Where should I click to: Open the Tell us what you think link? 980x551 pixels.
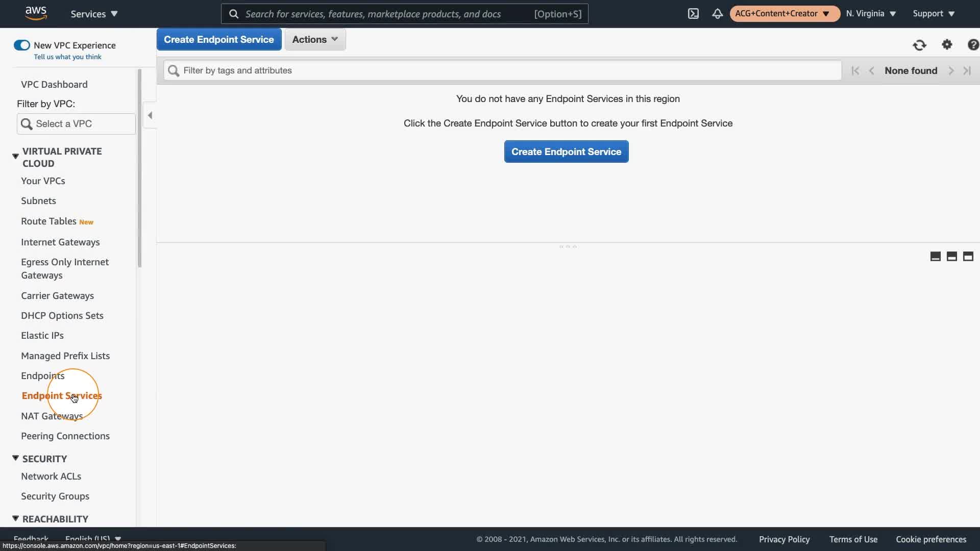coord(67,57)
